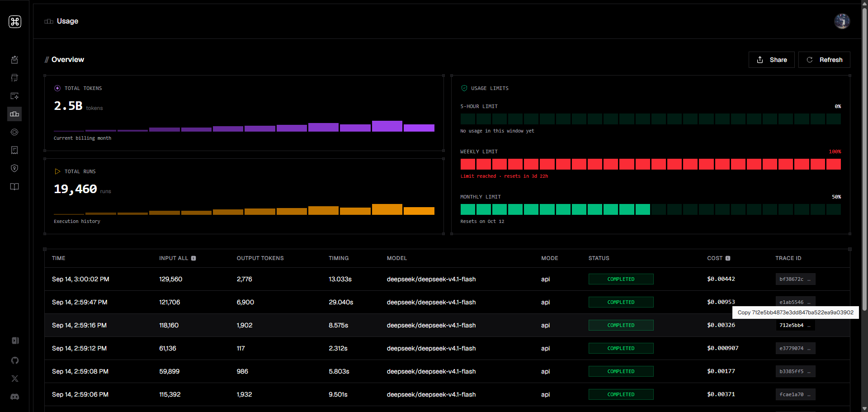868x412 pixels.
Task: Click the Weekly Limit red progress bar
Action: coord(651,164)
